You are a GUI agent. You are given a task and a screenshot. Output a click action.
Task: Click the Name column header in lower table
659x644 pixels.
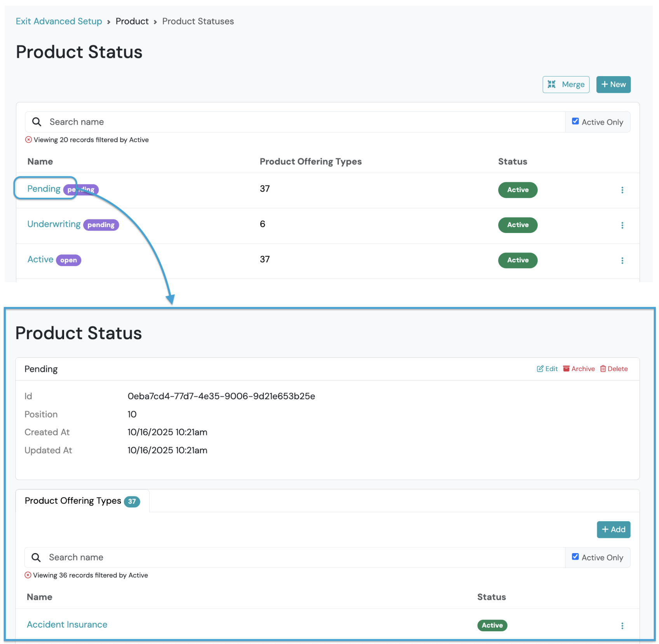coord(40,597)
